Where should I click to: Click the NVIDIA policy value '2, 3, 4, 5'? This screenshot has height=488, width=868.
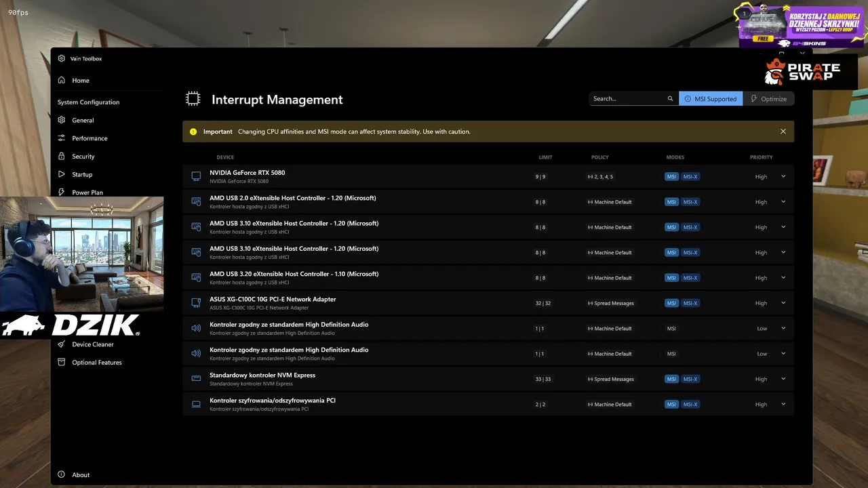tap(600, 177)
